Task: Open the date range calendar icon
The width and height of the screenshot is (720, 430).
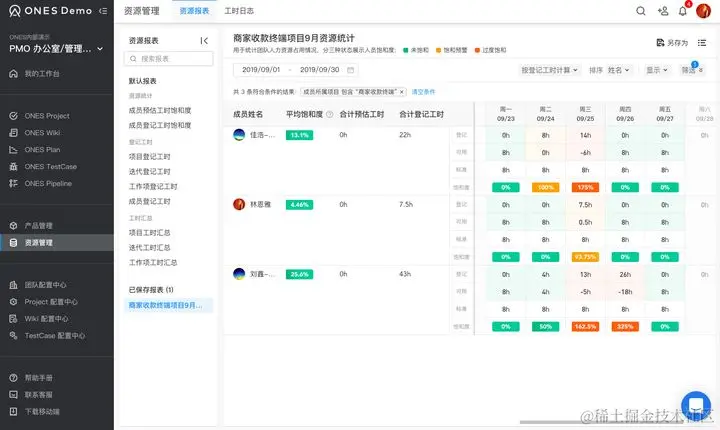Action: coord(350,70)
